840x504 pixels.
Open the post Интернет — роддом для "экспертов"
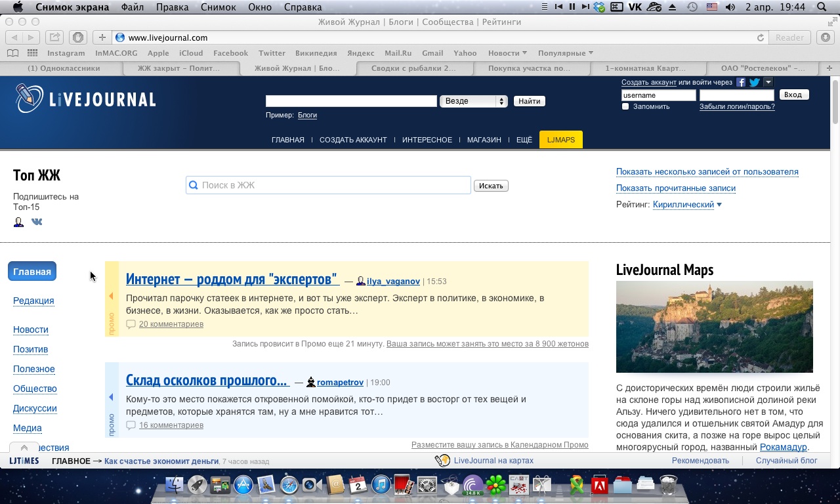(232, 279)
